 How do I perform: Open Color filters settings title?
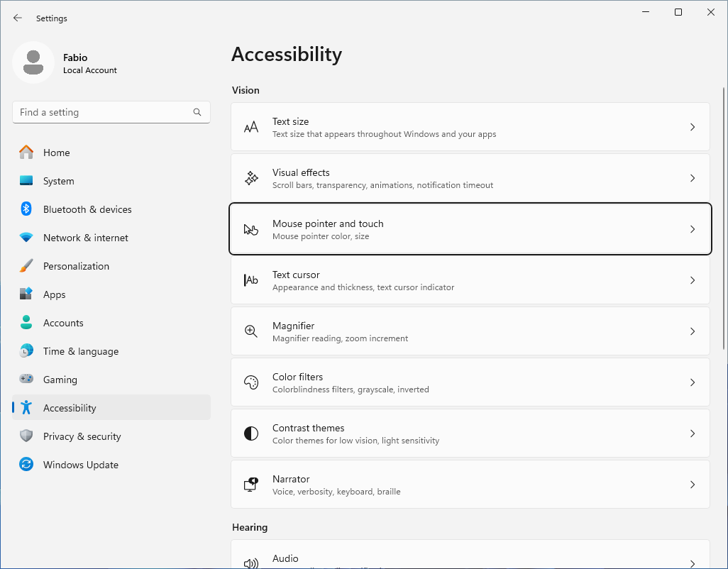click(297, 377)
